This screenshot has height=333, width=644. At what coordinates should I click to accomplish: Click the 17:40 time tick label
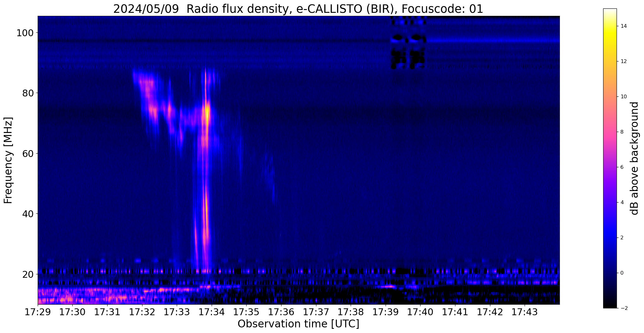click(421, 312)
